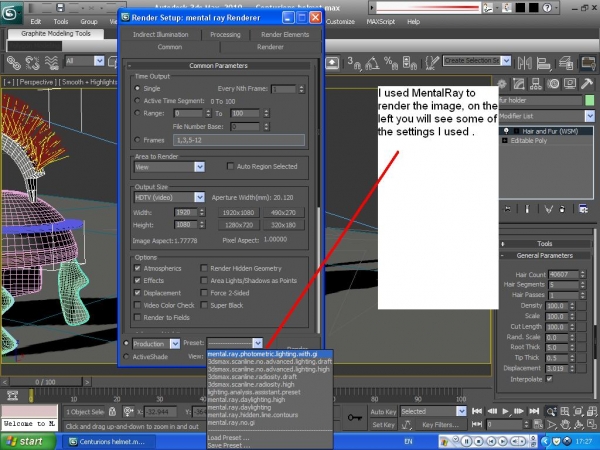Select the Unlink Selection tool icon
This screenshot has width=600, height=450.
[x=33, y=62]
